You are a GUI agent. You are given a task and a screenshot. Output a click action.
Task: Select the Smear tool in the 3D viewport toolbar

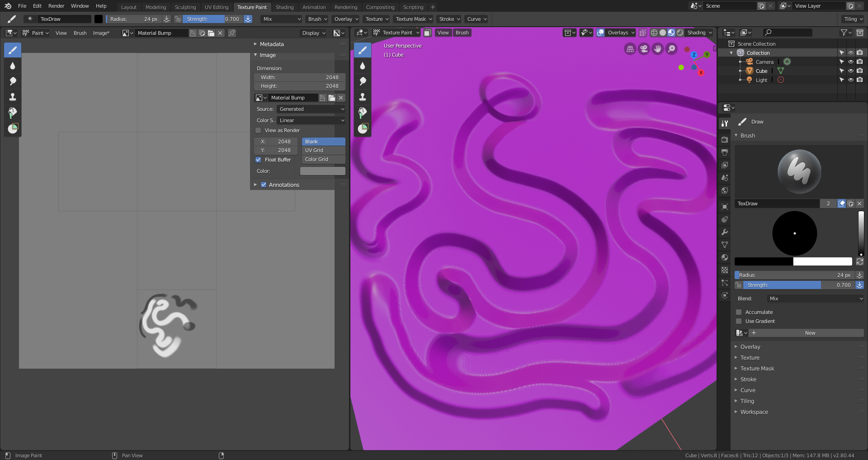pos(363,81)
